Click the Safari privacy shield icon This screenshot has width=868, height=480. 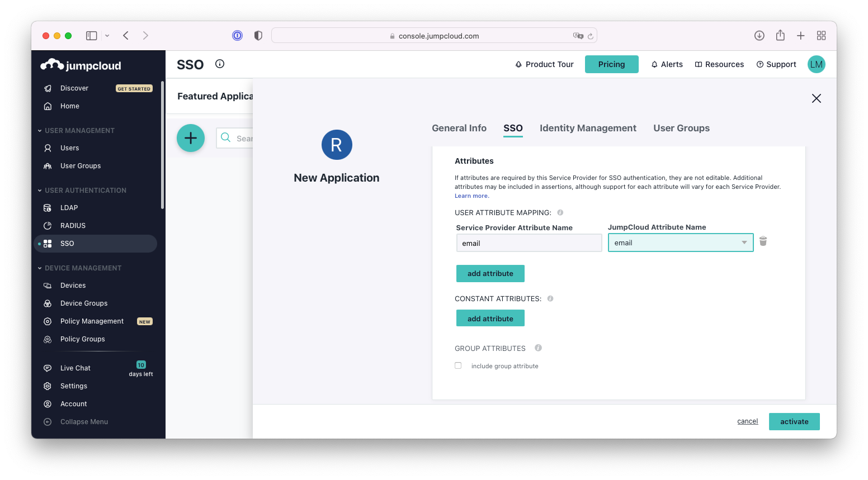click(258, 36)
